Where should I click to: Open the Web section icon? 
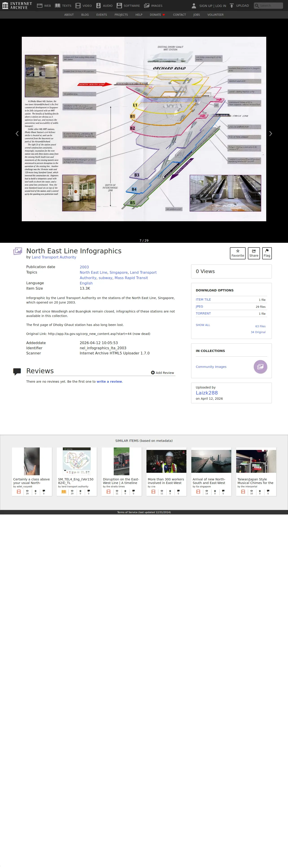[x=39, y=6]
